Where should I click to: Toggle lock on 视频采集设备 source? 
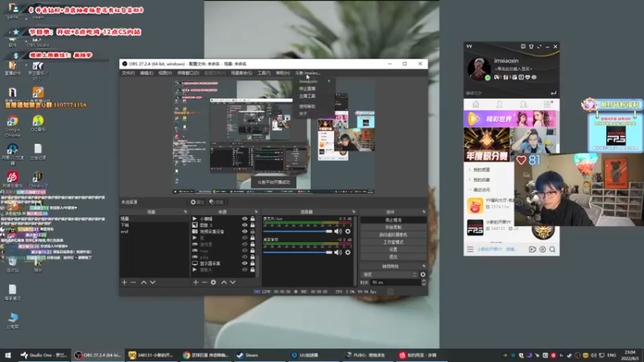tap(253, 232)
